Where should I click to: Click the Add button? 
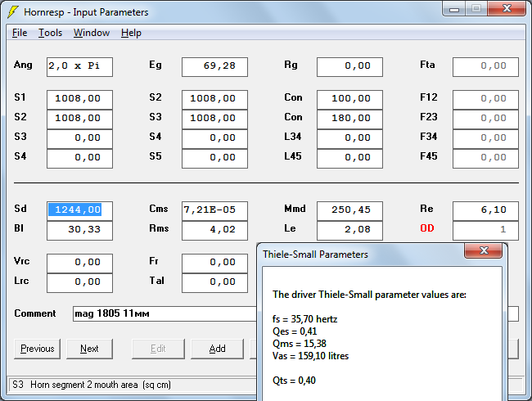click(x=217, y=349)
